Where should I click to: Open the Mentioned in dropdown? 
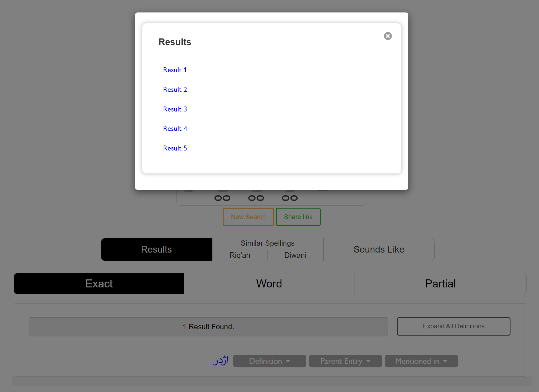(x=421, y=361)
